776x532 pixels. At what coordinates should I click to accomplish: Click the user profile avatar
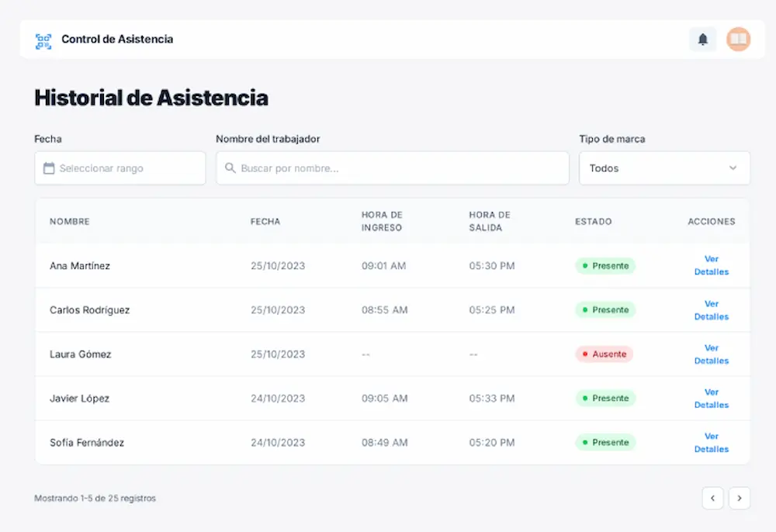tap(738, 39)
